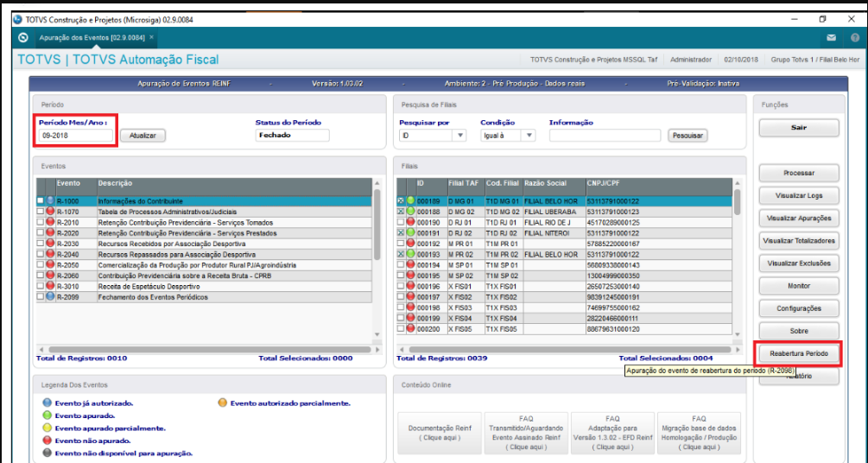Screen dimensions: 868x463
Task: Click the Atualizar button
Action: 143,136
